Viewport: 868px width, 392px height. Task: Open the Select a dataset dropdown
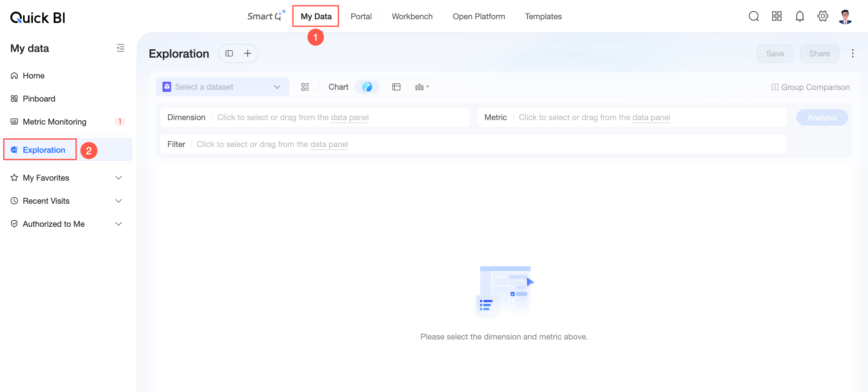click(222, 87)
